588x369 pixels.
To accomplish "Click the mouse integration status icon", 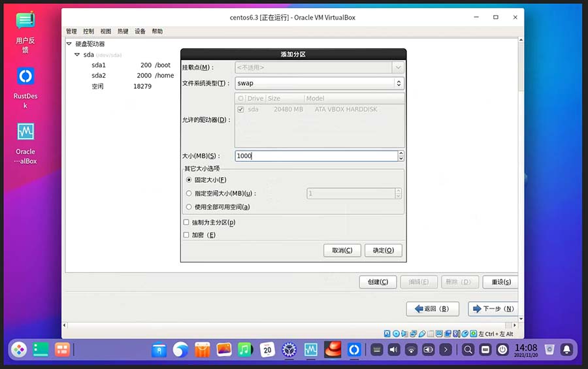I will [465, 333].
